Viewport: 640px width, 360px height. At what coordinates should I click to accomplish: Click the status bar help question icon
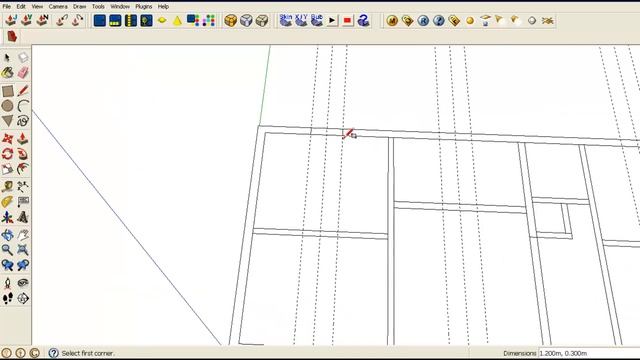pyautogui.click(x=53, y=353)
